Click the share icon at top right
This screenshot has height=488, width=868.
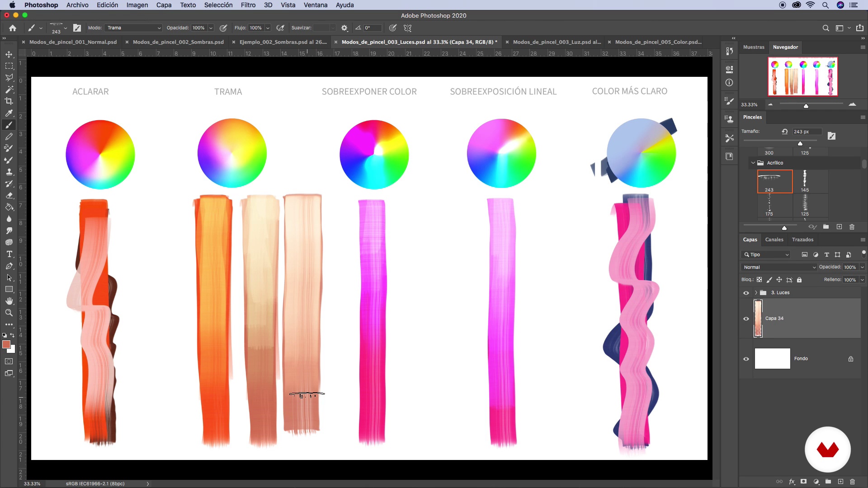860,28
